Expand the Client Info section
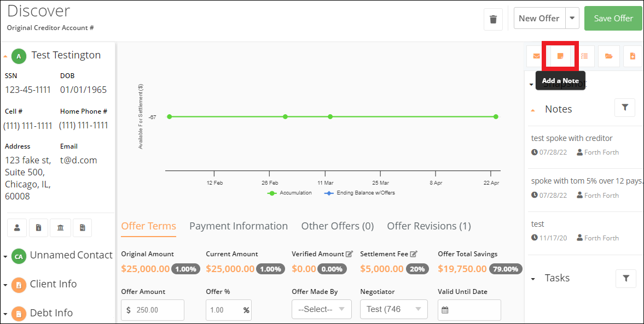The width and height of the screenshot is (644, 324). pyautogui.click(x=5, y=285)
